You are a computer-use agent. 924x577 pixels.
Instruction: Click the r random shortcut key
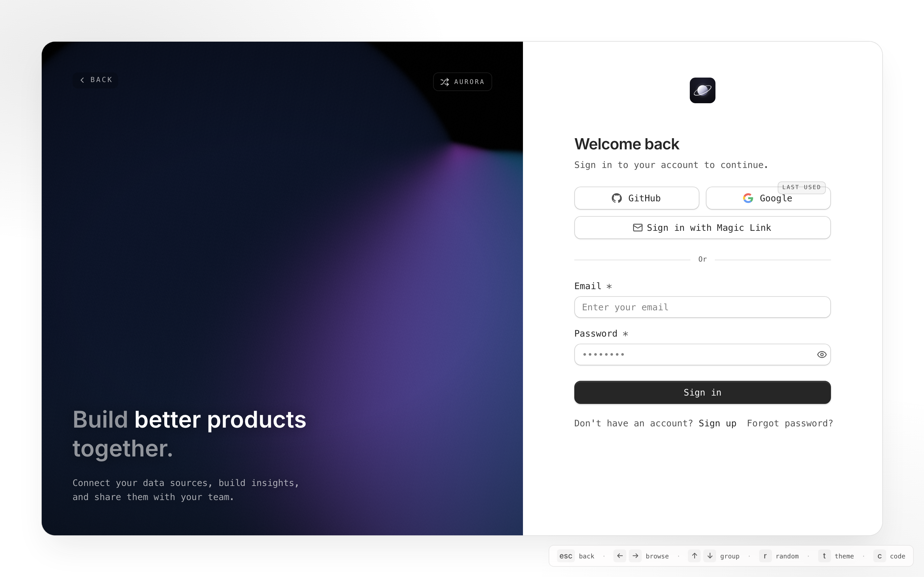pyautogui.click(x=765, y=556)
